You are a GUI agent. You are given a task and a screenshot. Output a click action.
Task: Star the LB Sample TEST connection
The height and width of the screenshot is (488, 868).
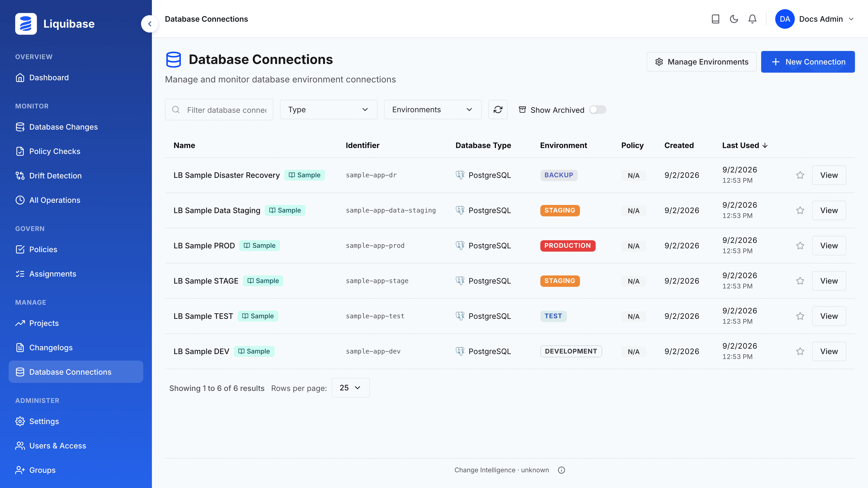tap(800, 316)
